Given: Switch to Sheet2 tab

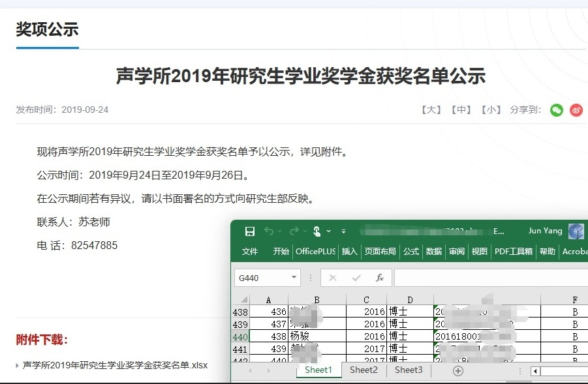Looking at the screenshot, I should tap(364, 370).
